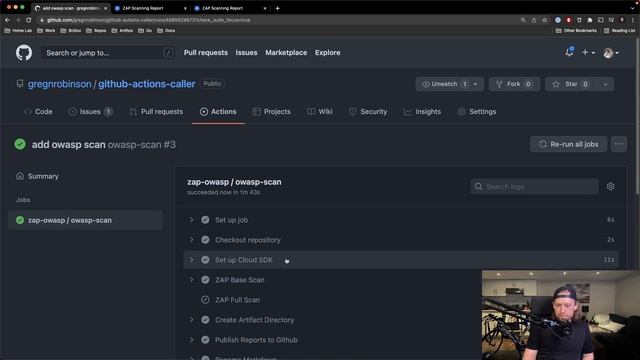Open Issues in top navigation

pyautogui.click(x=247, y=53)
